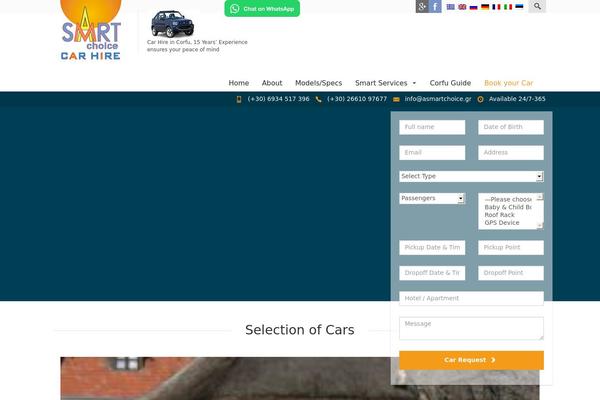Open the Corfu Guide menu item
Screen dimensions: 600x400
point(450,83)
